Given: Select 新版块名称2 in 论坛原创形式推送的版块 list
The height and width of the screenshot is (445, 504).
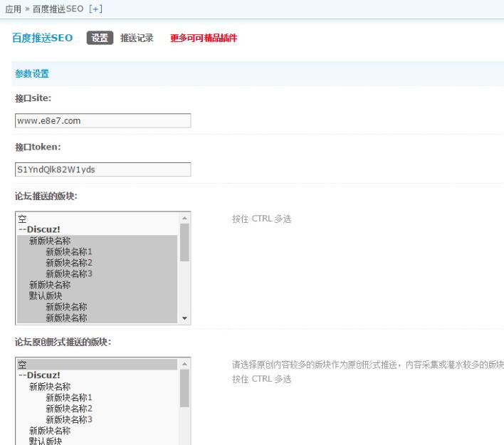Looking at the screenshot, I should click(97, 409).
